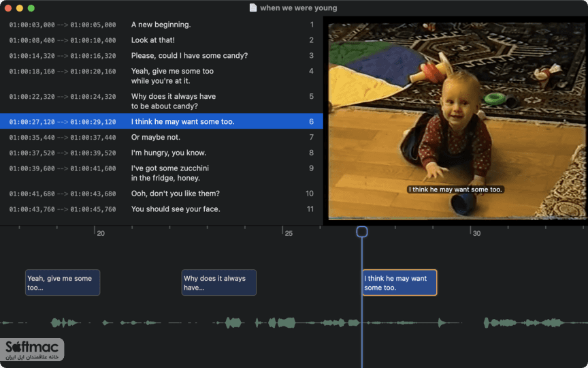The width and height of the screenshot is (588, 368).
Task: Click the timecode 01:00:18,160 start time
Action: 32,72
